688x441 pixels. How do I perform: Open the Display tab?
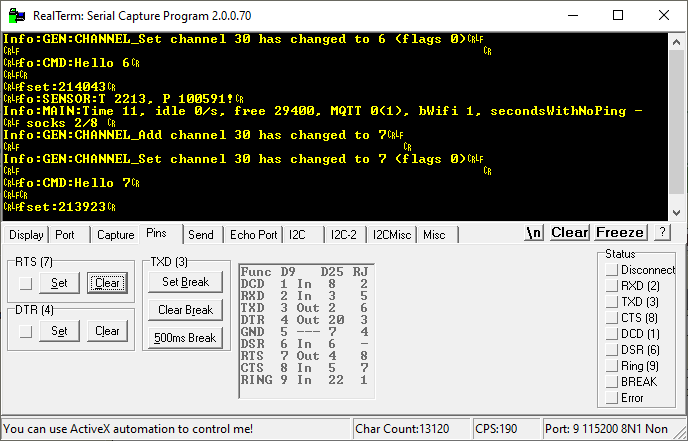click(x=26, y=235)
